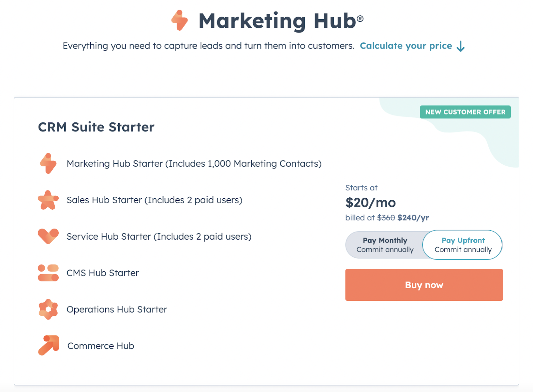The height and width of the screenshot is (392, 533).
Task: Switch billing to Pay Monthly
Action: tap(384, 245)
